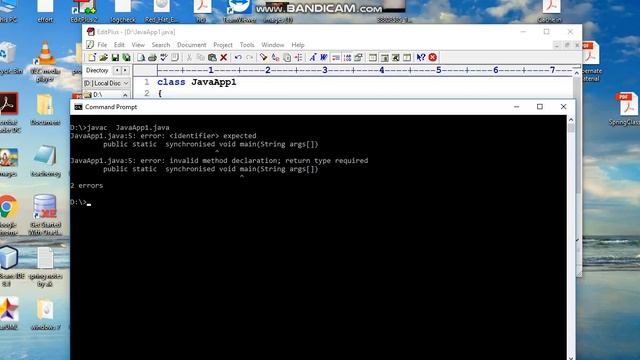Click the right tab-scroll arrow beside Directory

pyautogui.click(x=125, y=71)
